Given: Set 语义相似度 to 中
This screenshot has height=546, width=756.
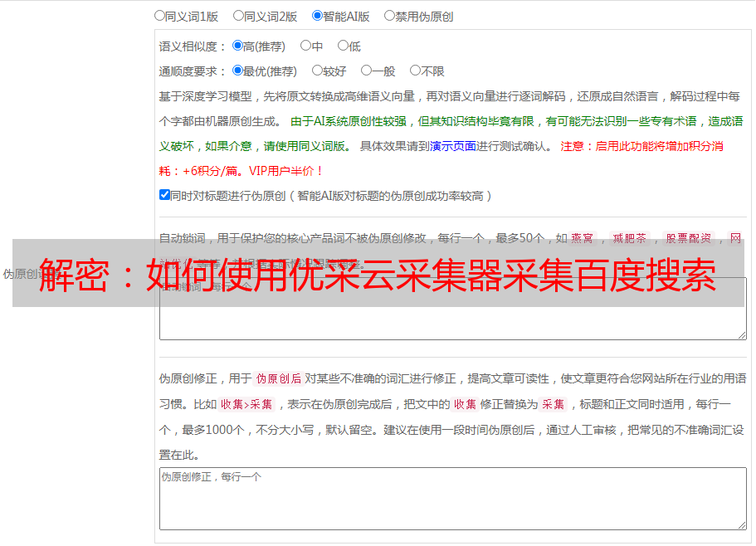Looking at the screenshot, I should click(305, 46).
